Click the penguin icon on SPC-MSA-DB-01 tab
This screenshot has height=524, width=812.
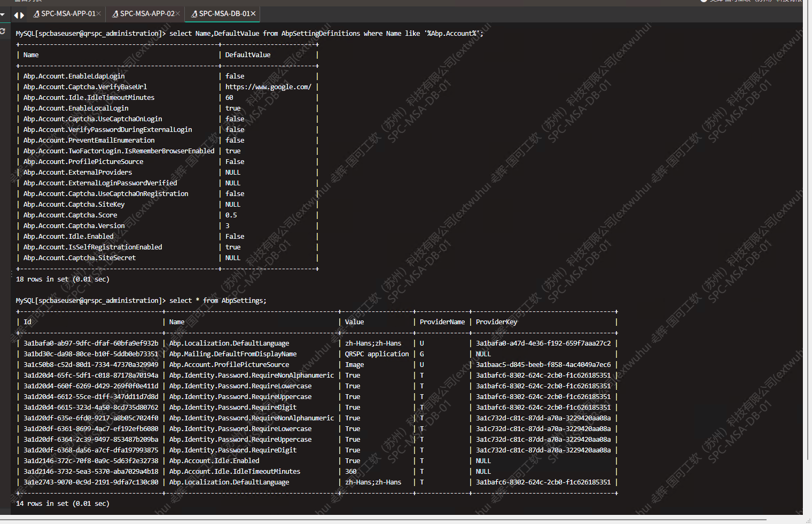[194, 14]
